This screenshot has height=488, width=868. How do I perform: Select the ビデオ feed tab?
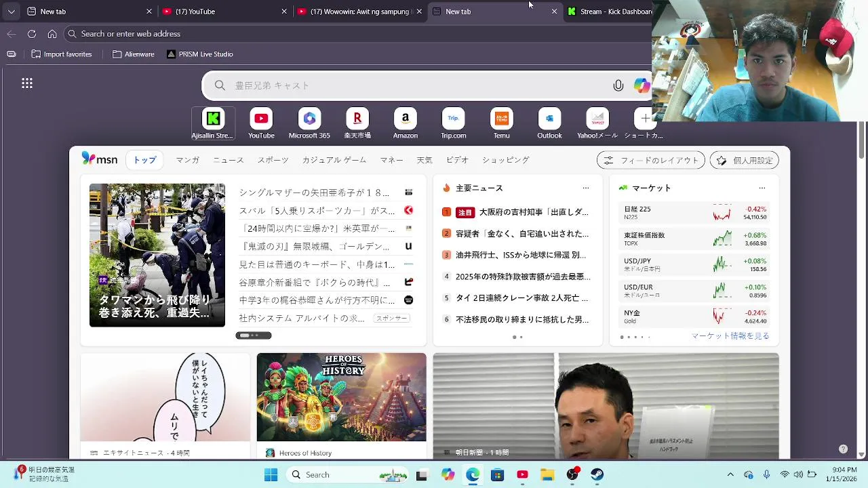457,160
